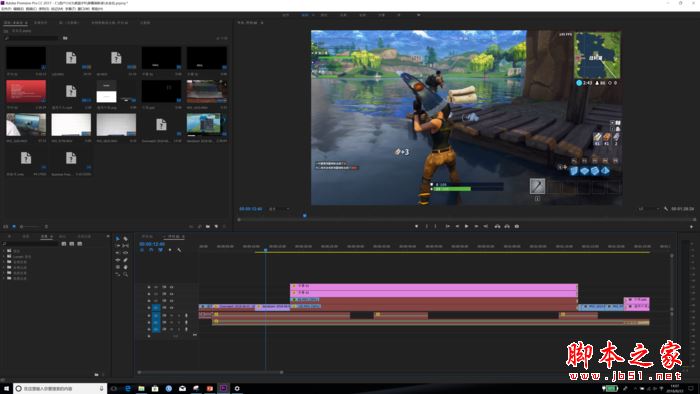Image resolution: width=700 pixels, height=394 pixels.
Task: Open the Help menu
Action: 97,8
